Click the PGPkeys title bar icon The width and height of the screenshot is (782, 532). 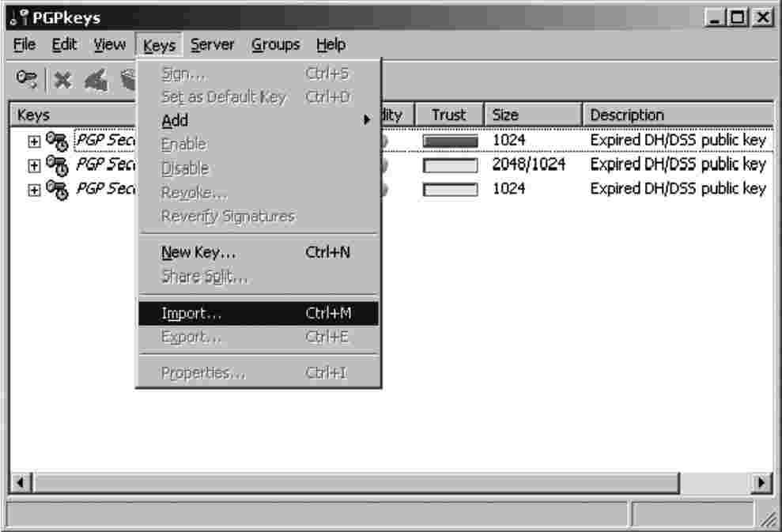[20, 18]
